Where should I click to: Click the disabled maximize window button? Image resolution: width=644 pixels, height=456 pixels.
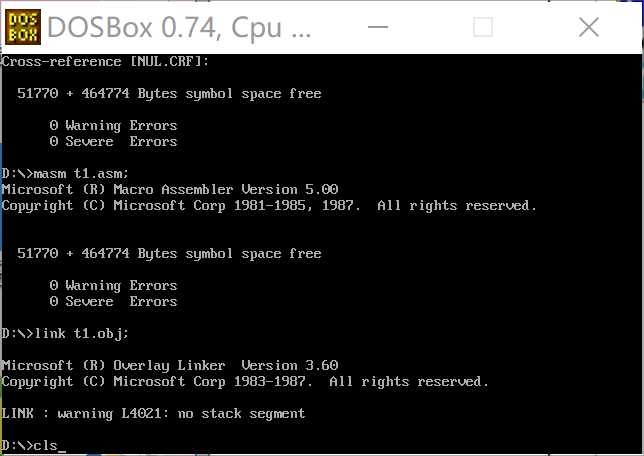pos(483,27)
